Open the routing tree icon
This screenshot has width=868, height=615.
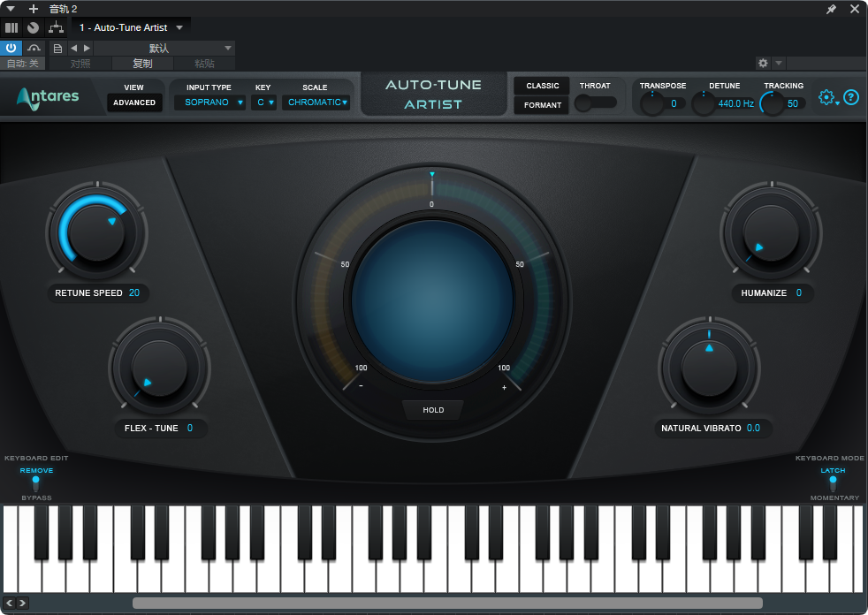click(x=56, y=27)
